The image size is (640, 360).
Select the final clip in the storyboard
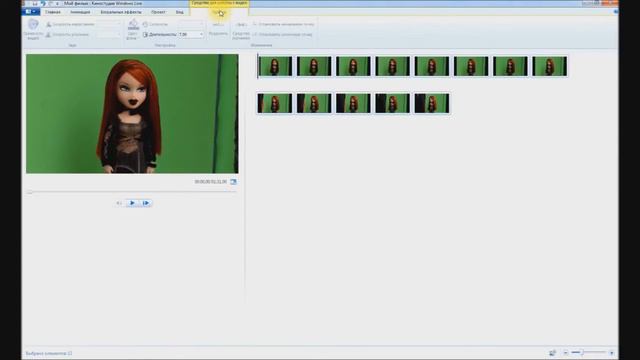click(431, 103)
